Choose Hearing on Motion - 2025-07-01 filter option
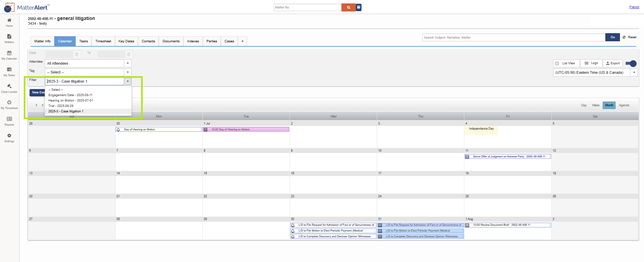Viewport: 644px width, 262px height. click(88, 101)
